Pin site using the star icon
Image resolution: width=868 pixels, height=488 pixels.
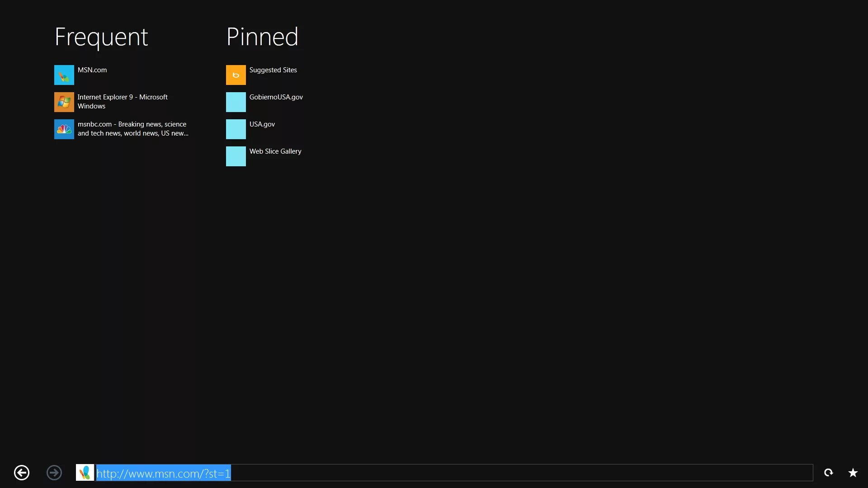click(x=853, y=473)
